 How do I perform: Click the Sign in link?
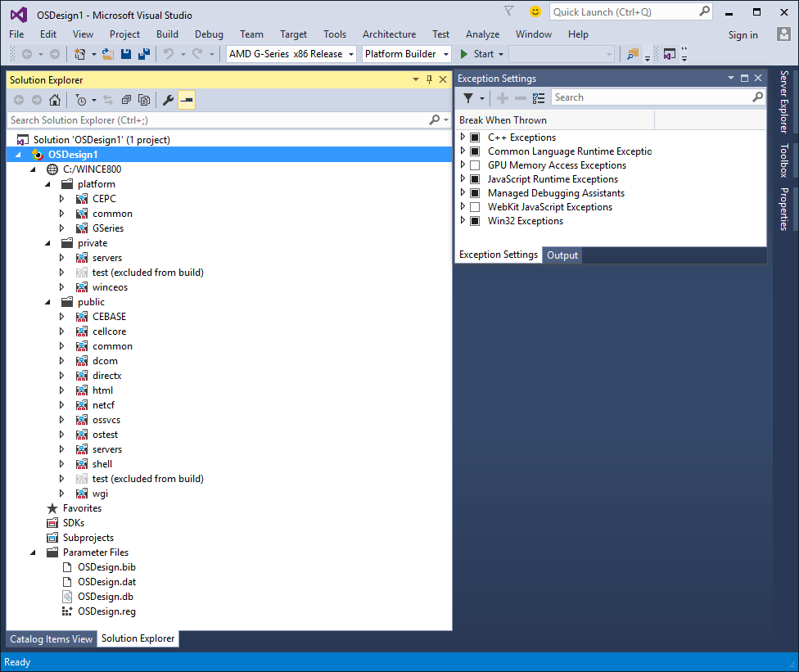[x=743, y=34]
